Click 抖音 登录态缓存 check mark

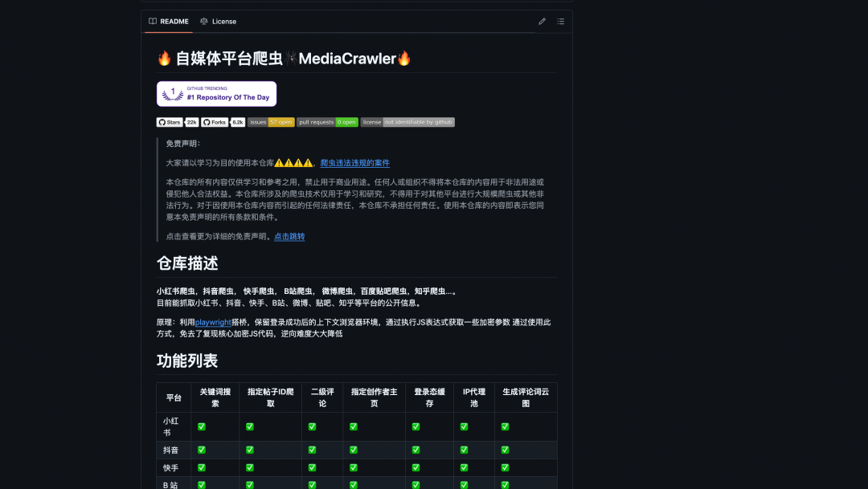coord(416,450)
